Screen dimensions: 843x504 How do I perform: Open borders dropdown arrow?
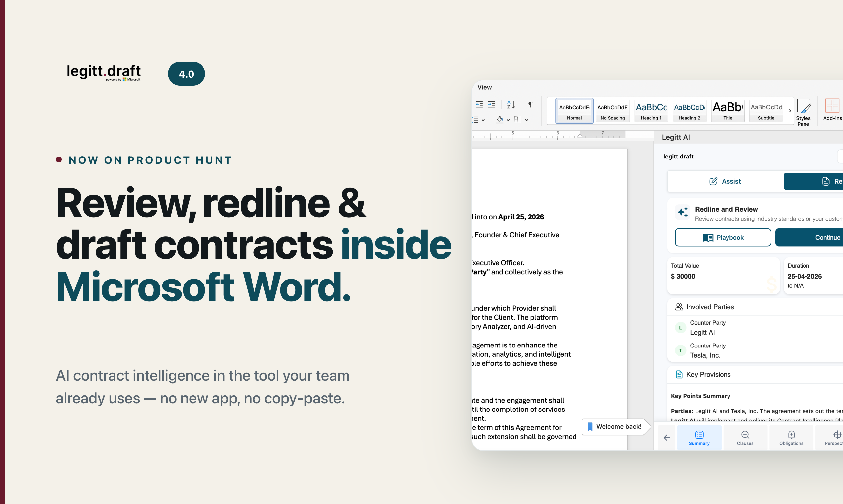pyautogui.click(x=526, y=120)
